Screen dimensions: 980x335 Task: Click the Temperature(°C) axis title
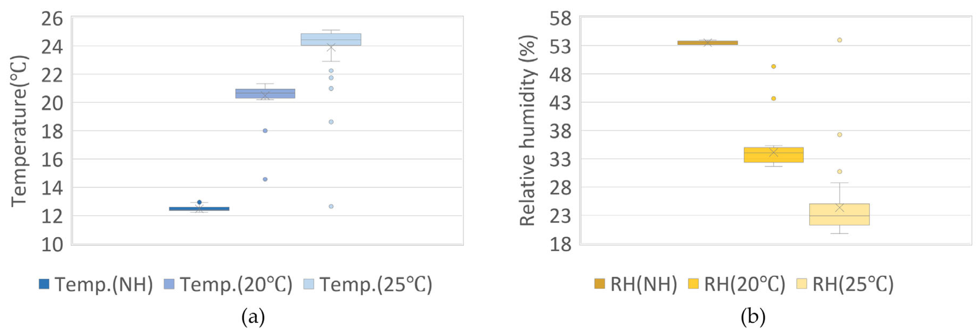pyautogui.click(x=19, y=131)
